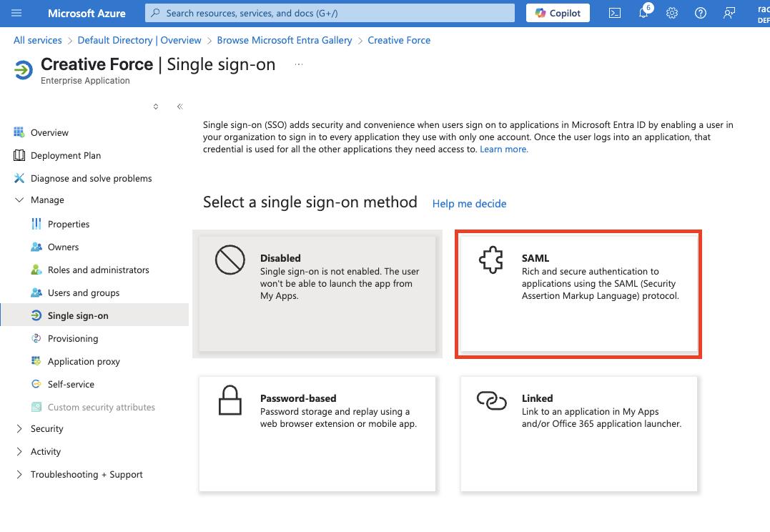Expand the Security section

coord(19,429)
